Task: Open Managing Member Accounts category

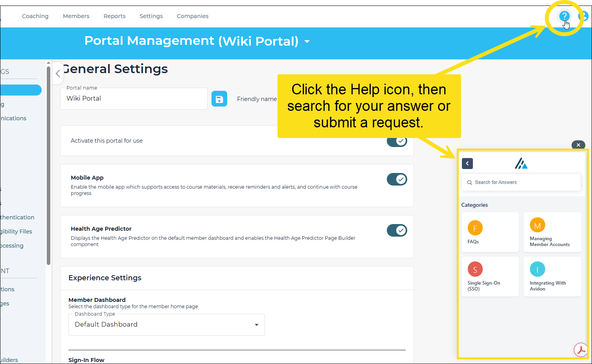Action: 552,232
